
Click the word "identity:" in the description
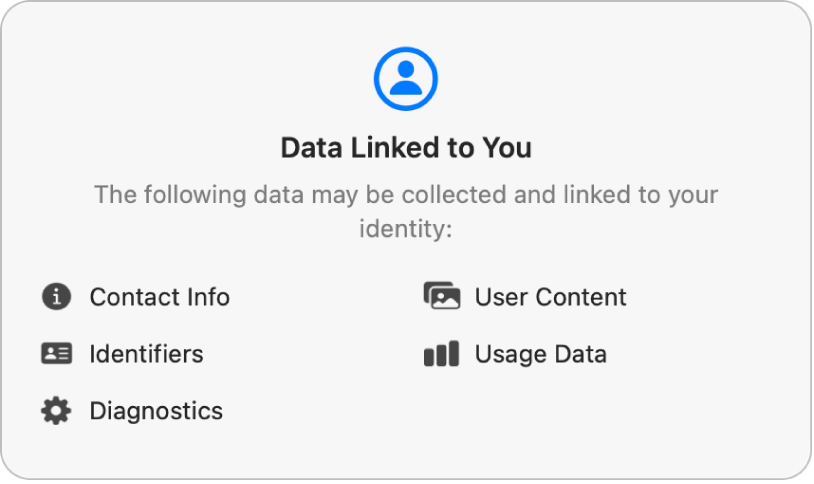click(406, 229)
